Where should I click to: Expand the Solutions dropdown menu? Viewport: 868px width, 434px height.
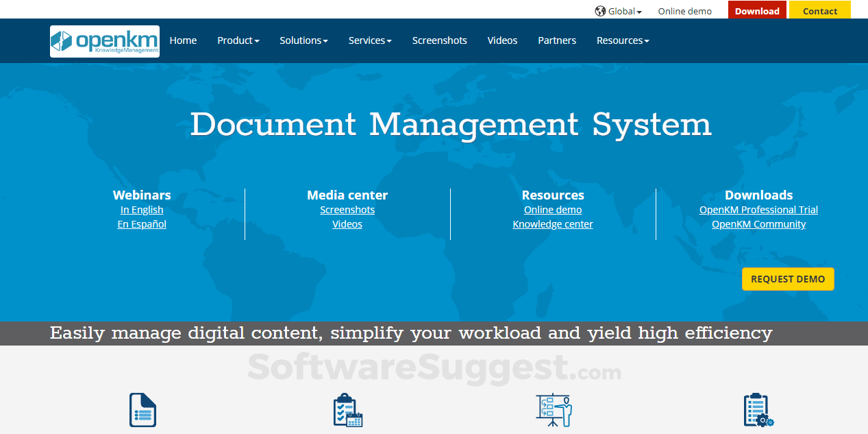[303, 40]
